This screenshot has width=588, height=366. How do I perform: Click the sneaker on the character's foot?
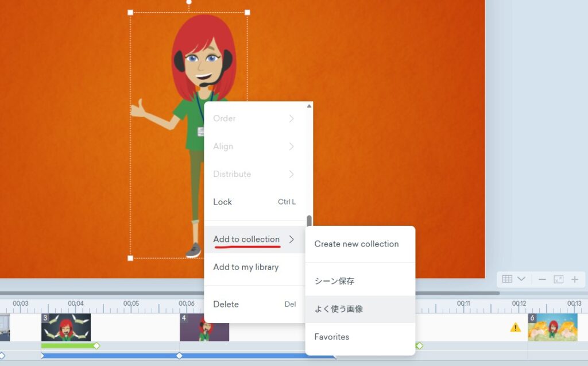[194, 250]
